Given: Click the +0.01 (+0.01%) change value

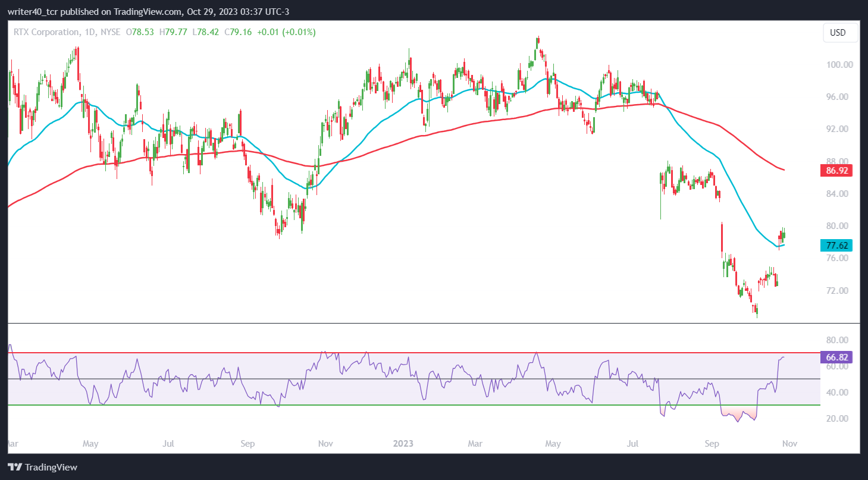Looking at the screenshot, I should (286, 32).
